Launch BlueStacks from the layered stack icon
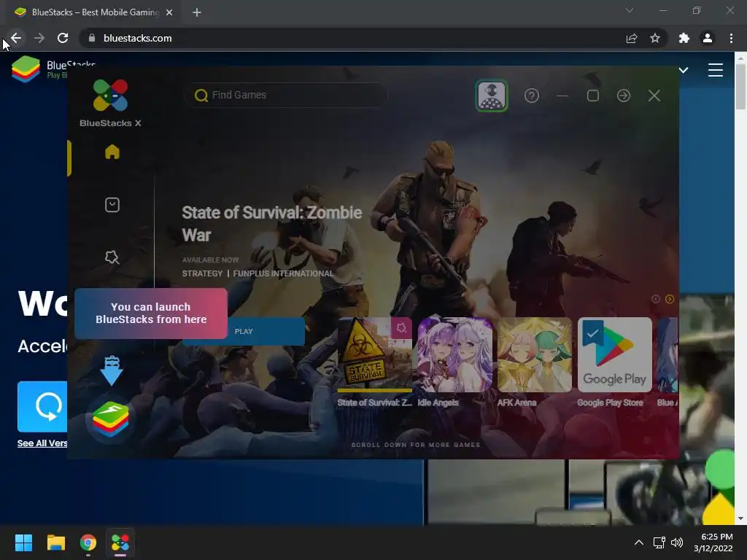This screenshot has height=560, width=747. tap(111, 419)
